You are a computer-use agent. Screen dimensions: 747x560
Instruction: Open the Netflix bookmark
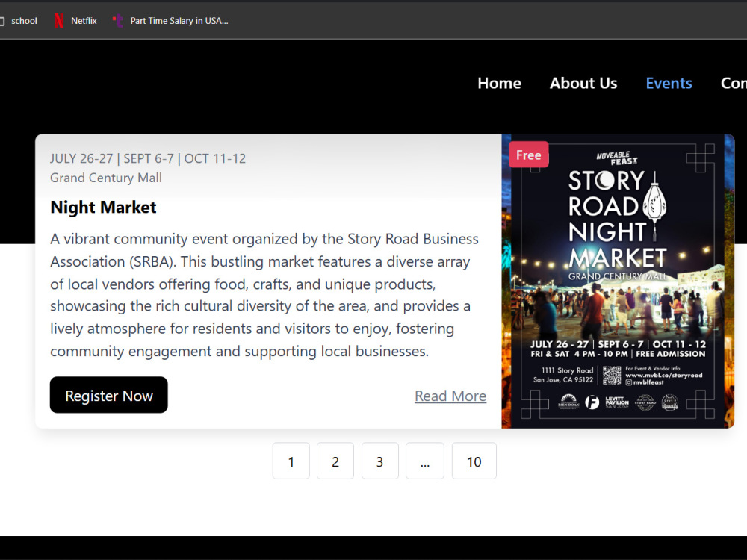[75, 20]
